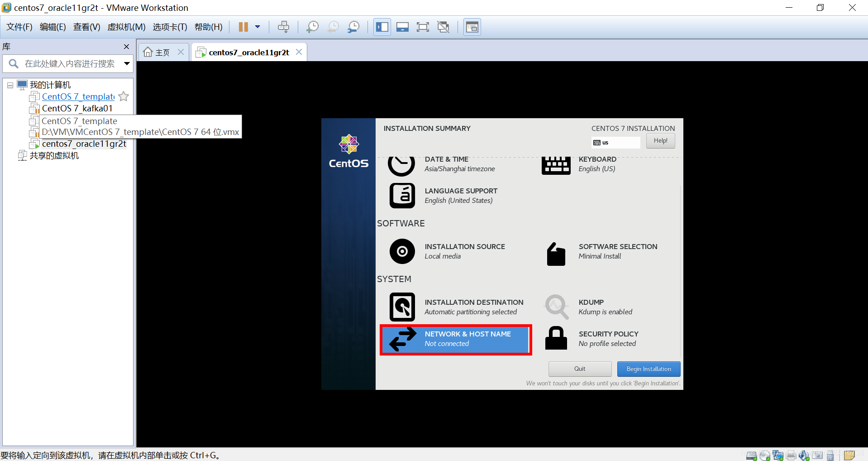868x461 pixels.
Task: Open the power options dropdown arrow
Action: coord(258,27)
